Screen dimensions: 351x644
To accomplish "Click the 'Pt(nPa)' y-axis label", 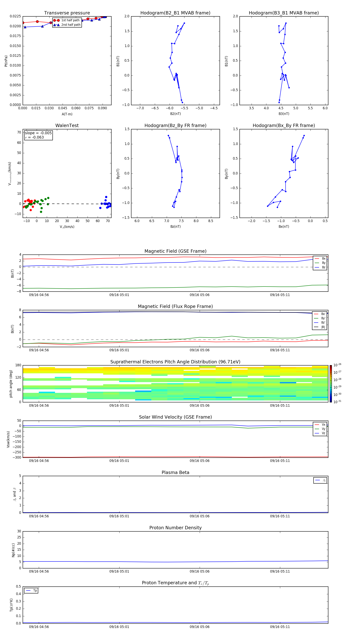I will (x=6, y=61).
